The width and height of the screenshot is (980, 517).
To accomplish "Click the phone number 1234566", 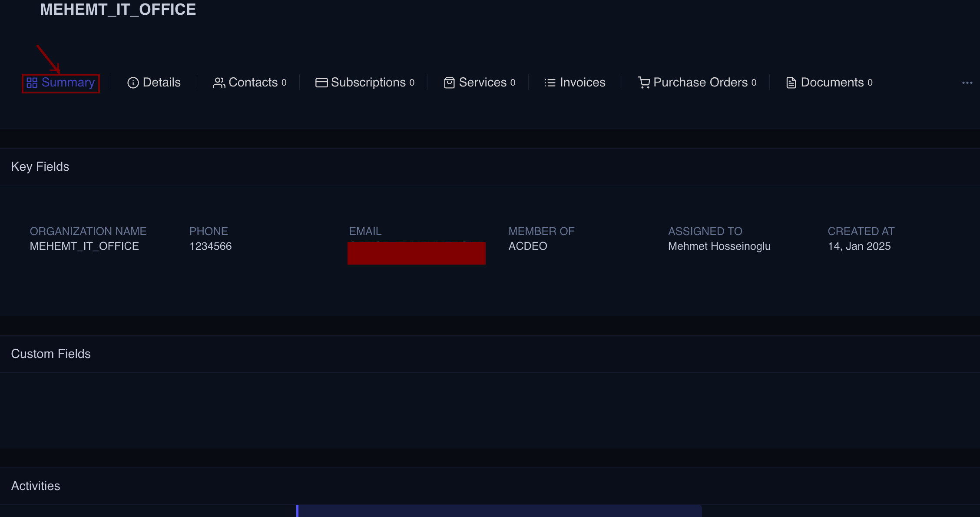I will point(210,246).
